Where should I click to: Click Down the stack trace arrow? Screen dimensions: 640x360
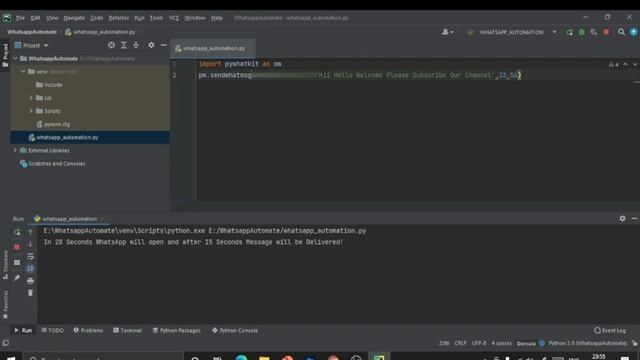point(30,244)
